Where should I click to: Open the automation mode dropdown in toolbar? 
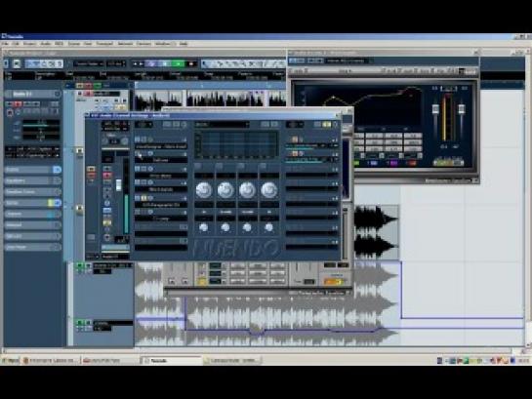tap(89, 63)
